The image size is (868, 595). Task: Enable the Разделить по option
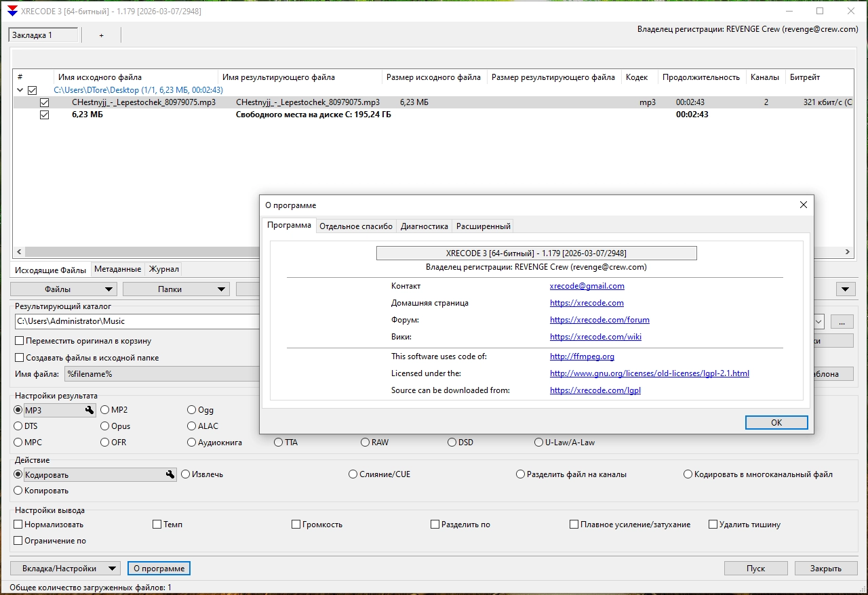coord(435,525)
